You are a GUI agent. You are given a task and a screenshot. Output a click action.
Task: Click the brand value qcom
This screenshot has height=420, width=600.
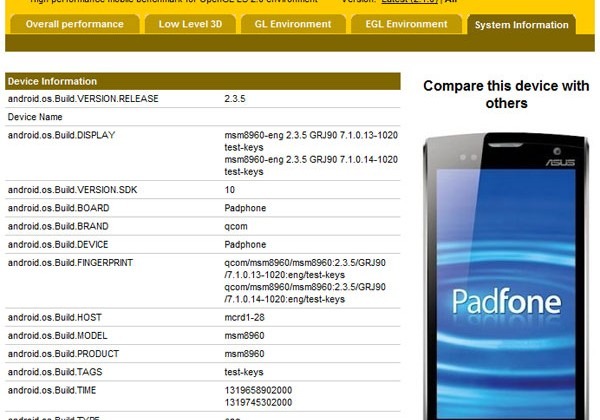pos(236,226)
